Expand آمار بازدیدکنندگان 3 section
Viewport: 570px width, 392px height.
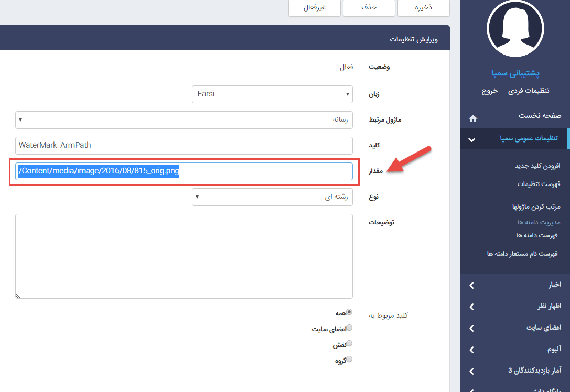[471, 371]
